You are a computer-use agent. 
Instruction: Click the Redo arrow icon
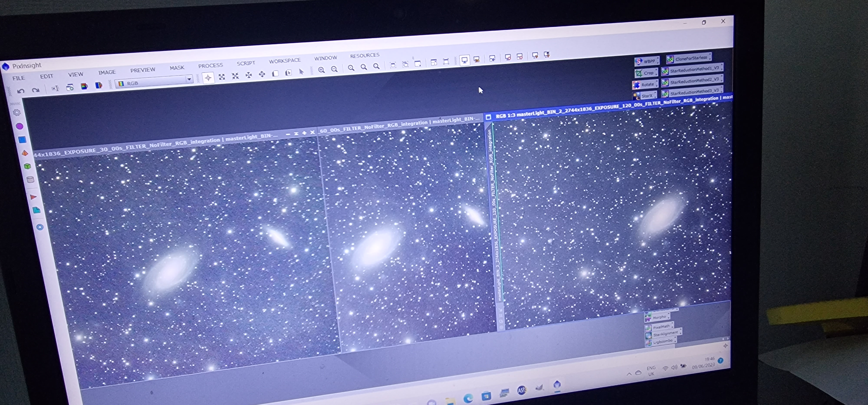point(35,90)
